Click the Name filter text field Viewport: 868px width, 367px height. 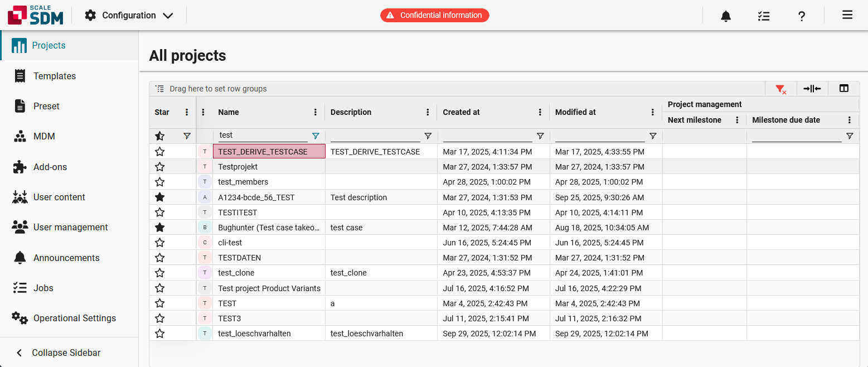tap(262, 136)
